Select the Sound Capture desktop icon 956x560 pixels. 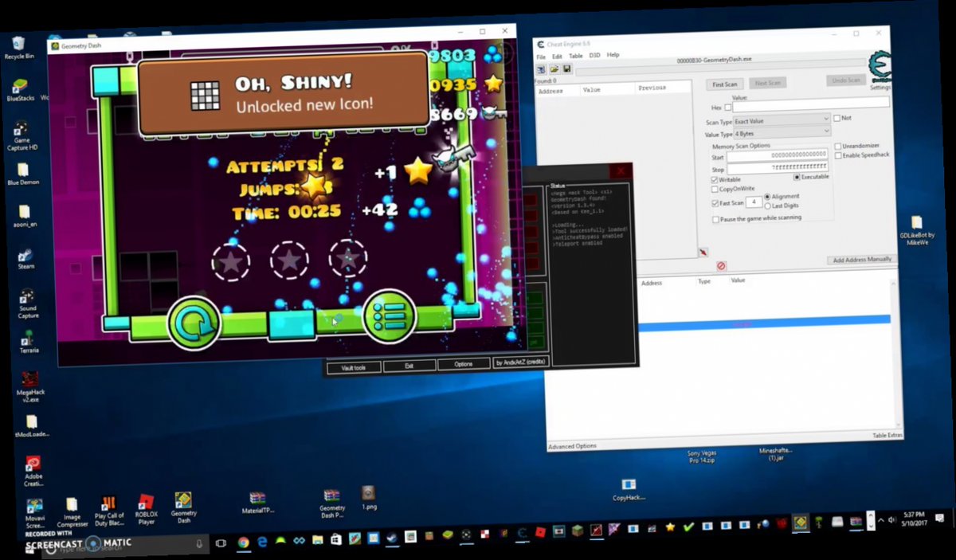(x=27, y=303)
